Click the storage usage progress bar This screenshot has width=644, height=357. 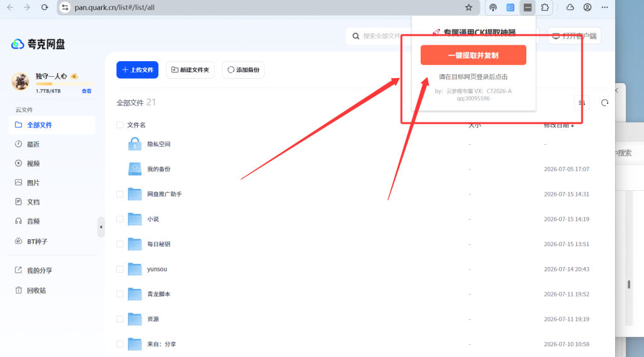click(x=64, y=84)
